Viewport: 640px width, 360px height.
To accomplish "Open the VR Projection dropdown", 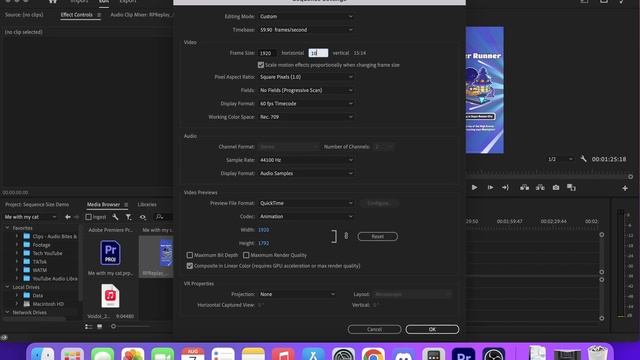I will pos(297,294).
